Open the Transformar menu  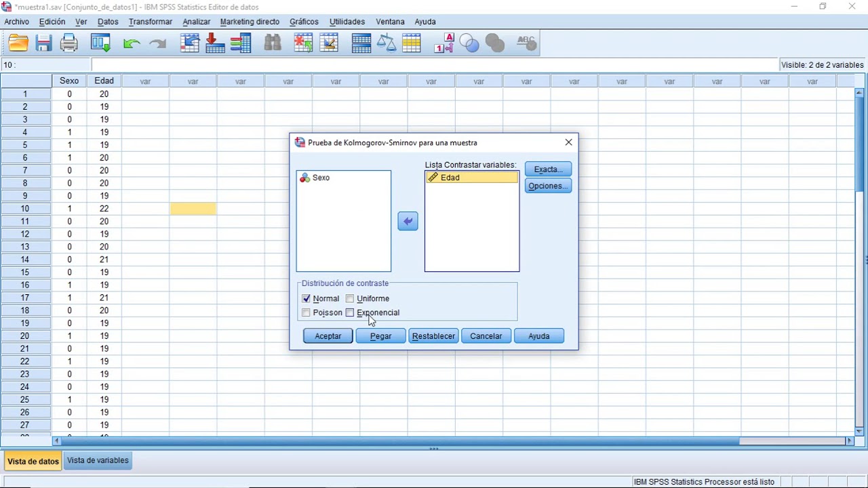pyautogui.click(x=151, y=22)
